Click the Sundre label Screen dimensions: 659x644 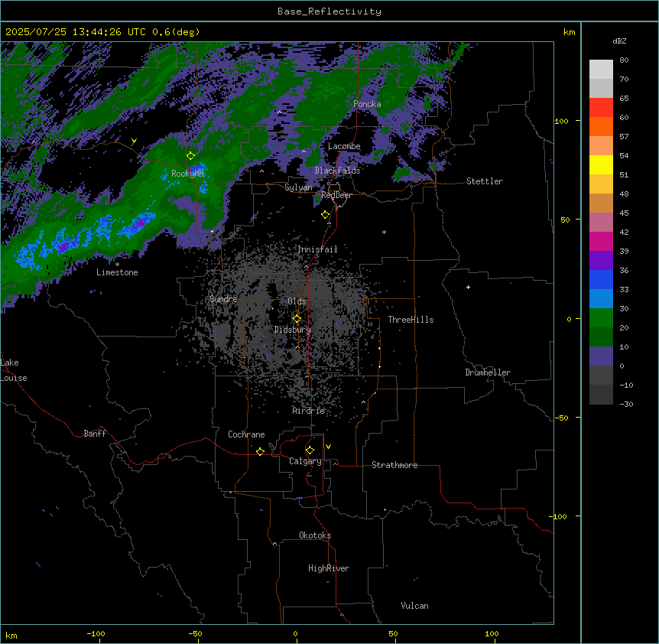pos(223,299)
